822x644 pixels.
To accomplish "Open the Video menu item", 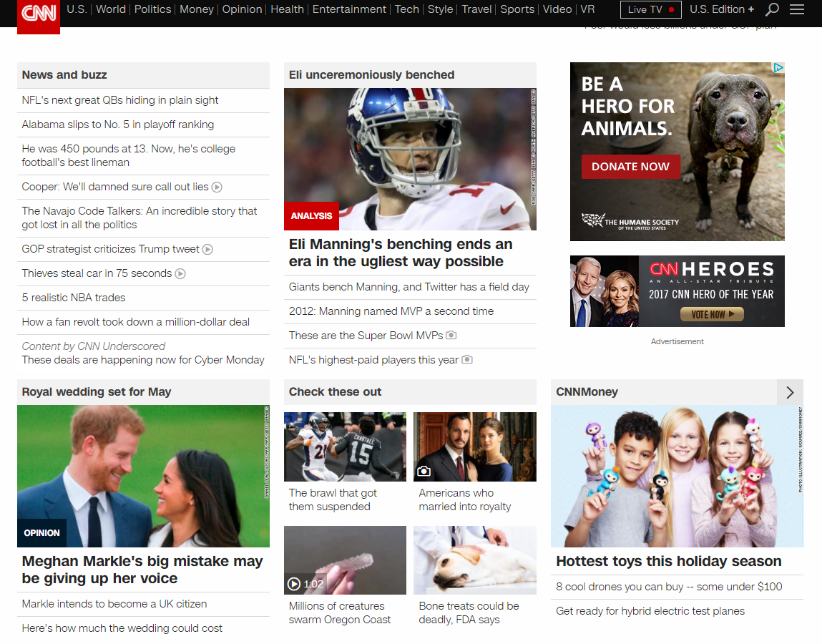I will pyautogui.click(x=557, y=9).
